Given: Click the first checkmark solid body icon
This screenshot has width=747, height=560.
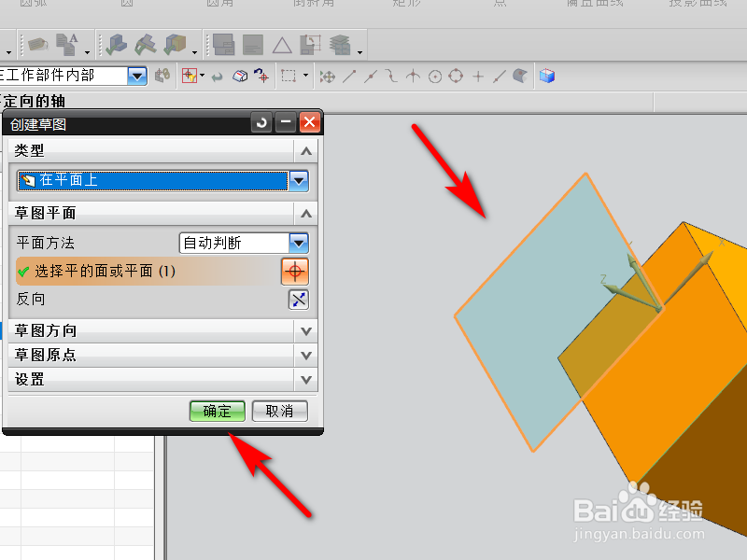Looking at the screenshot, I should coord(116,44).
